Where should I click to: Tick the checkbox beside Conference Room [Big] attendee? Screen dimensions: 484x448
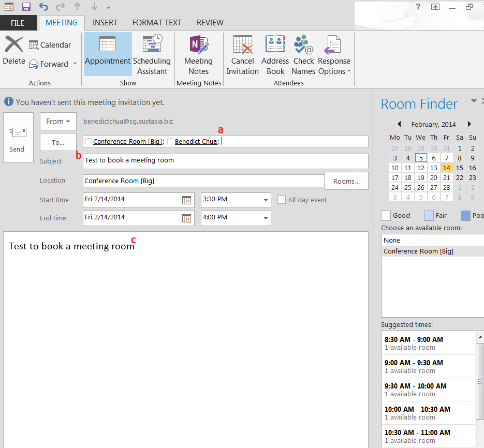(x=89, y=141)
